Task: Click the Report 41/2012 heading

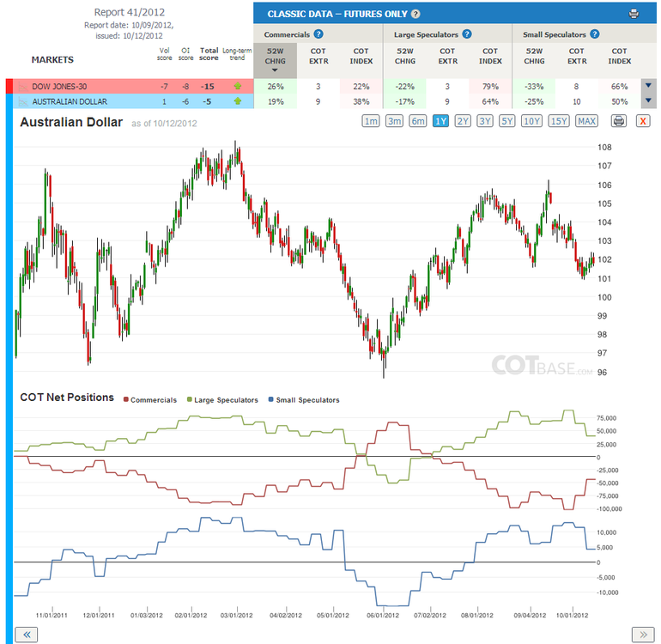Action: point(129,12)
